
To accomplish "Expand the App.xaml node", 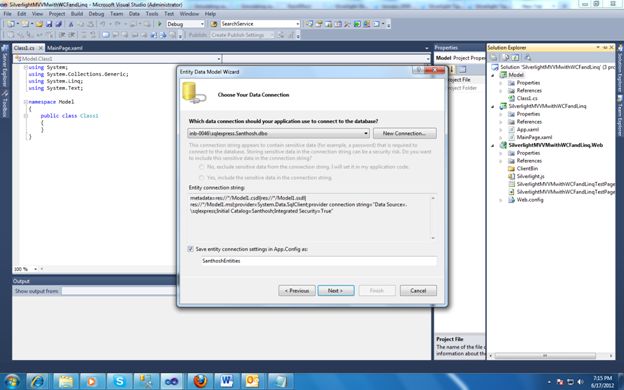I will 501,129.
